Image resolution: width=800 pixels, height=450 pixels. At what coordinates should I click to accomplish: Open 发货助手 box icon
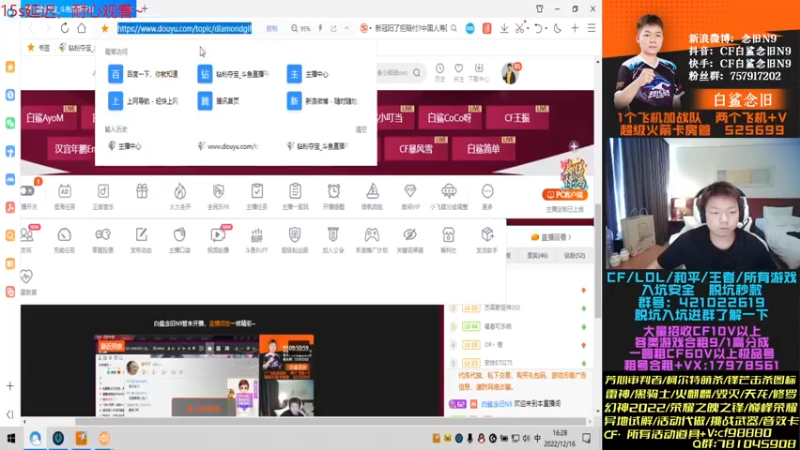[x=487, y=235]
